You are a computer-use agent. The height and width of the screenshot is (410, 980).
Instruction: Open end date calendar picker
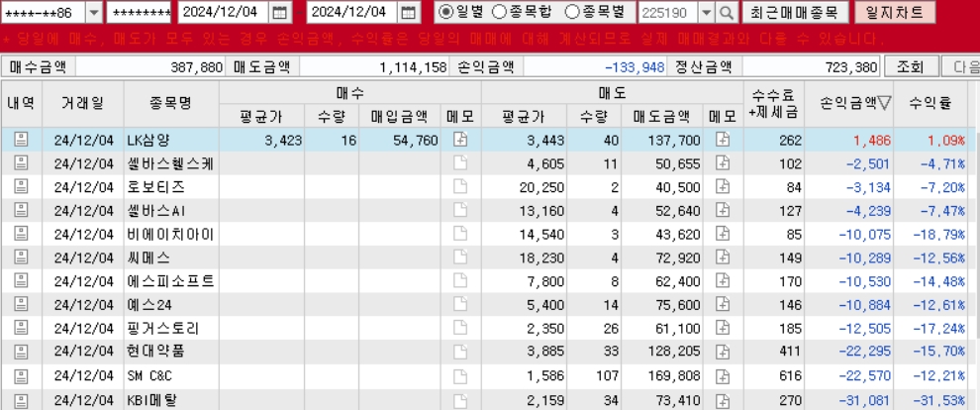[x=408, y=12]
